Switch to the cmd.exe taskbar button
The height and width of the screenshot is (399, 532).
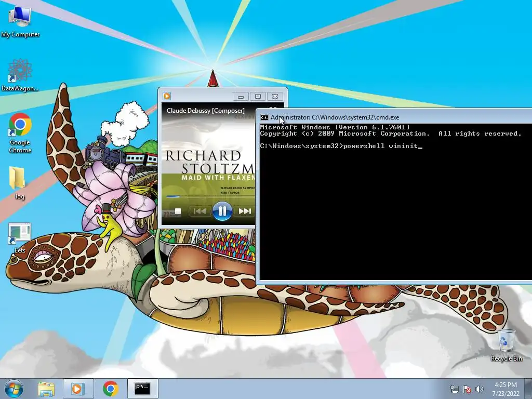tap(142, 389)
